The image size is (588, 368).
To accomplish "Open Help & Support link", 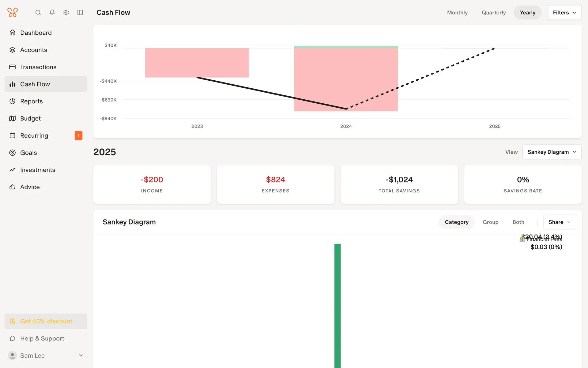I will [x=42, y=339].
